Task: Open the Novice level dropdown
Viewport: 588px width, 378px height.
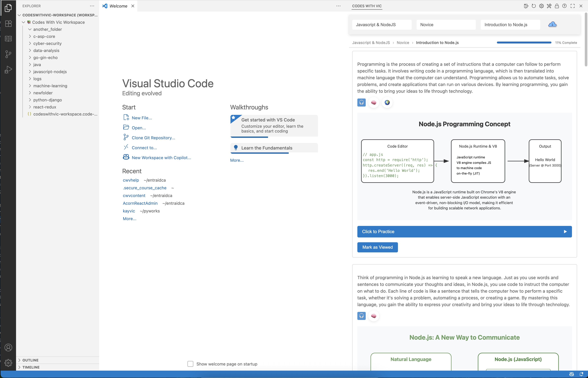Action: coord(446,25)
